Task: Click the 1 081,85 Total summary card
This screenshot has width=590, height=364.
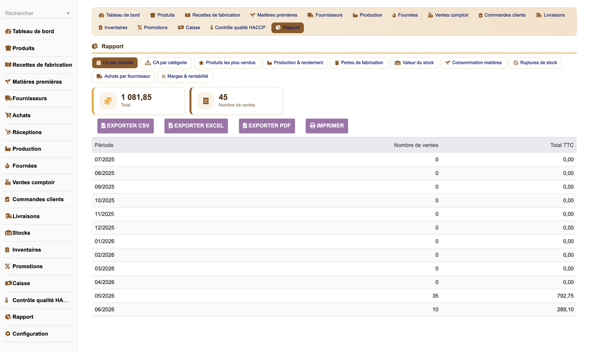Action: pyautogui.click(x=139, y=101)
